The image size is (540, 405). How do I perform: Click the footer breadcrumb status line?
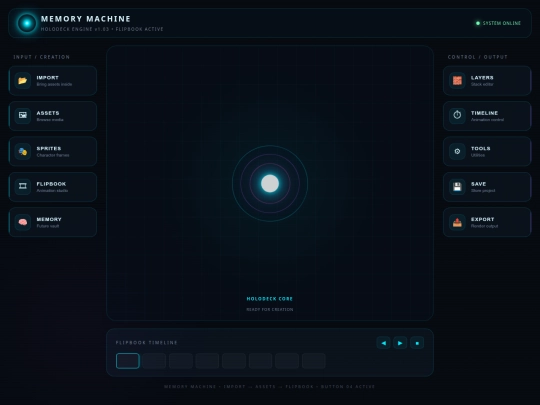270,387
